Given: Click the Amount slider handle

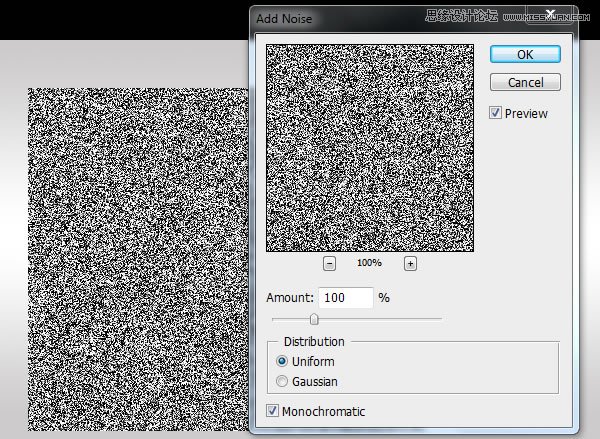Looking at the screenshot, I should pos(314,319).
